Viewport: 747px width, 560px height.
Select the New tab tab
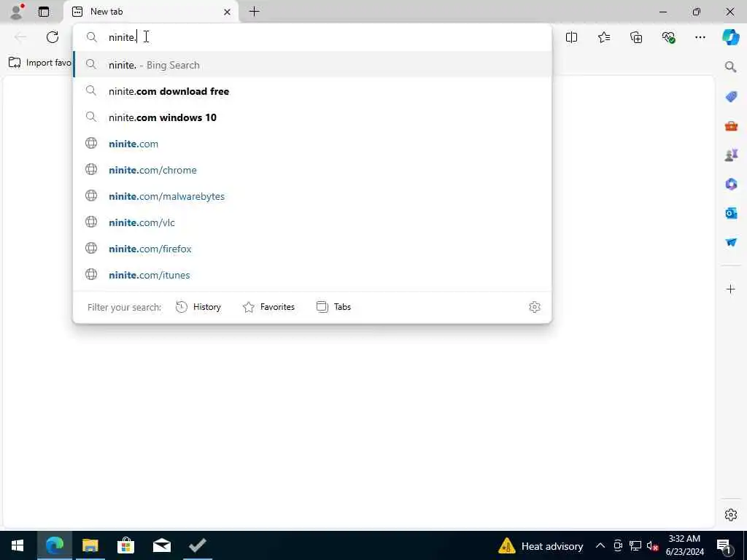tap(151, 12)
